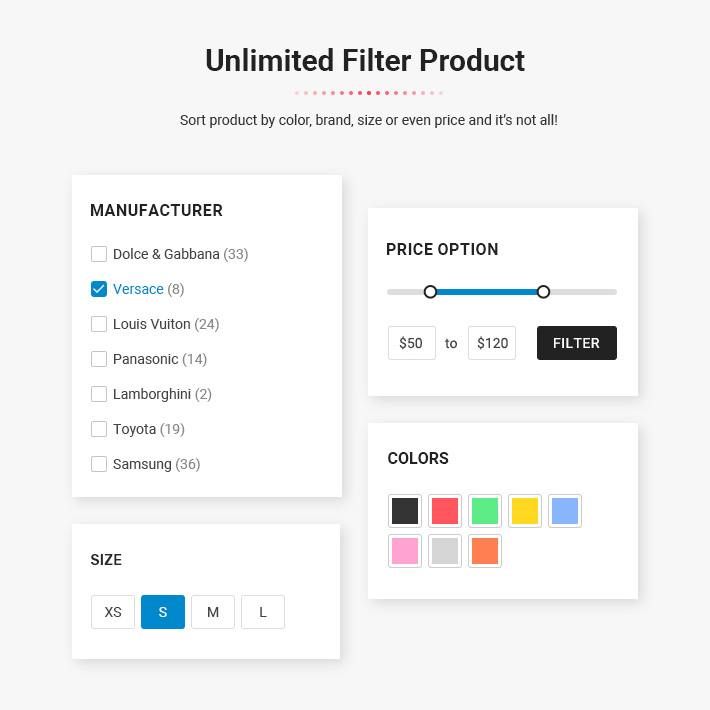Uncheck the Versace manufacturer checkbox
710x710 pixels.
pyautogui.click(x=99, y=289)
